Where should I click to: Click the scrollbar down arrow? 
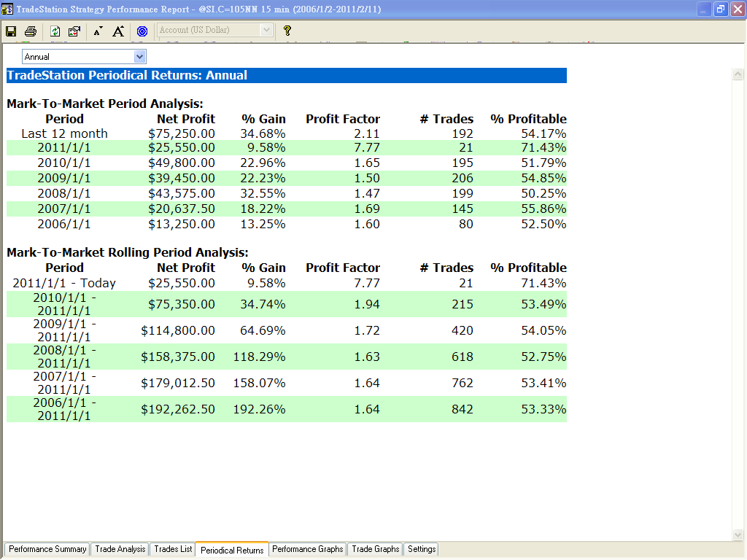(738, 534)
